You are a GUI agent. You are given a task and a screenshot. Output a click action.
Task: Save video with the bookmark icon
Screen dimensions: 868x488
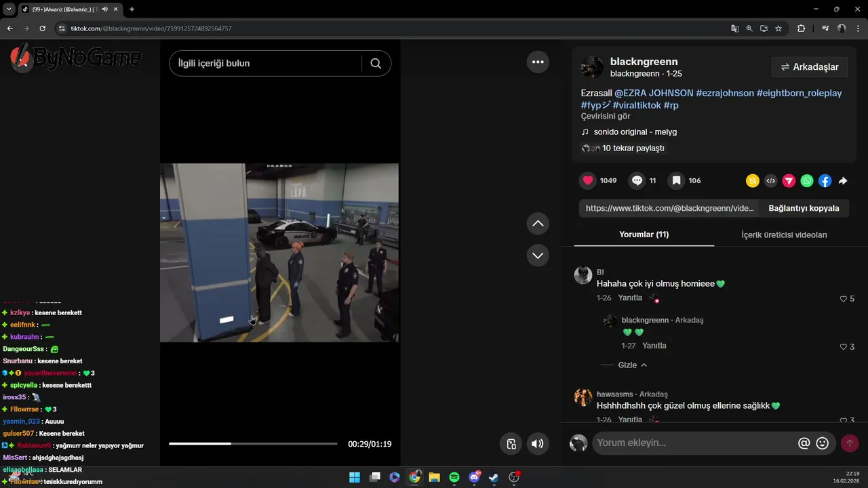676,180
